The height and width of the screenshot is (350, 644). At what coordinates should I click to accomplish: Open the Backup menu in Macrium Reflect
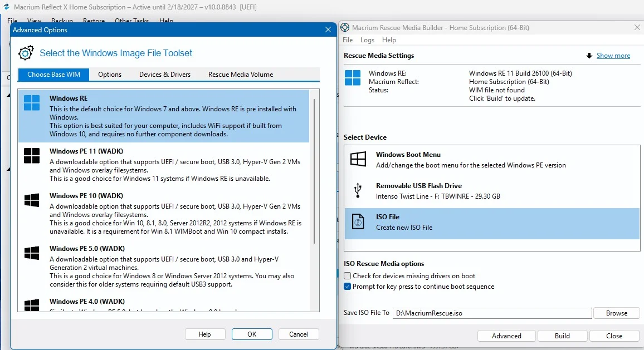pos(62,21)
